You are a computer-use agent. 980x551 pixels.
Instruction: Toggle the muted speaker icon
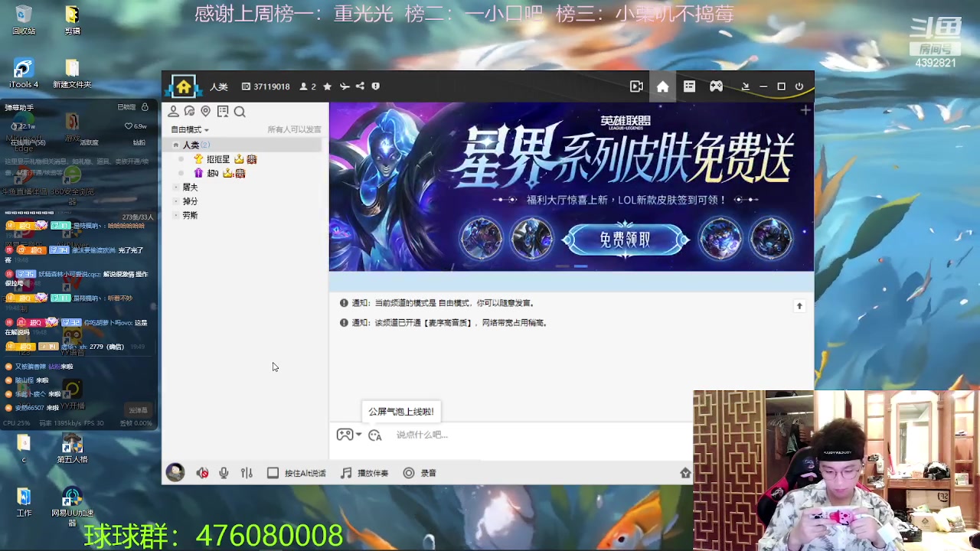click(x=202, y=473)
